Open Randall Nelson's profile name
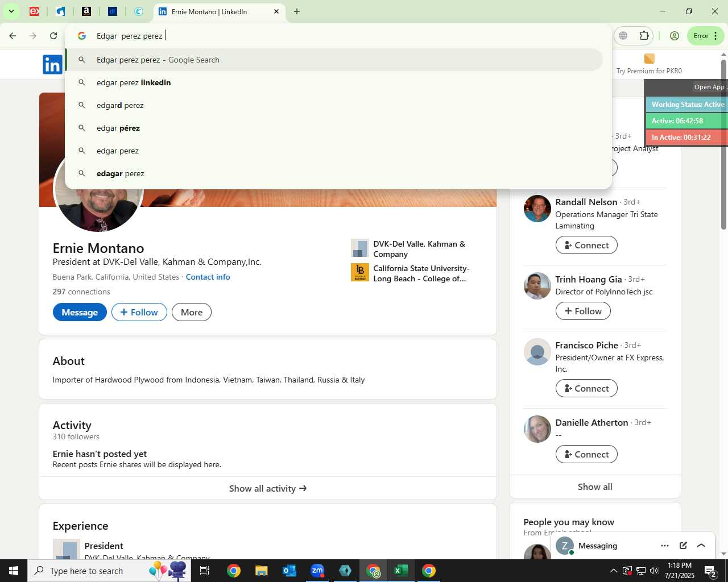Viewport: 728px width, 582px height. (586, 202)
